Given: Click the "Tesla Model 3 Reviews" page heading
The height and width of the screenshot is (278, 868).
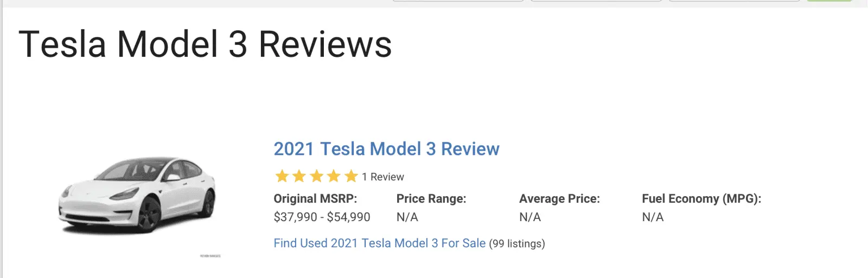Looking at the screenshot, I should point(205,44).
